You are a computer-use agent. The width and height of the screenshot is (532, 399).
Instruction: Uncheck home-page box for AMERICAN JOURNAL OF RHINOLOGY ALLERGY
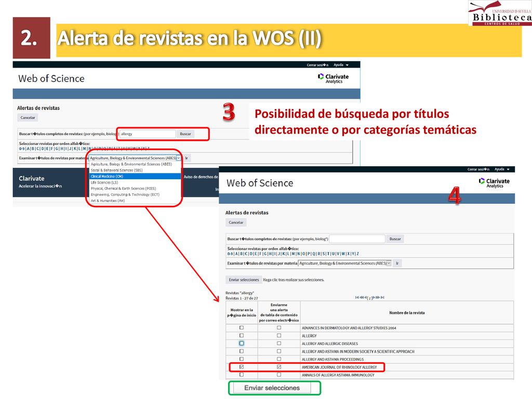click(x=242, y=367)
